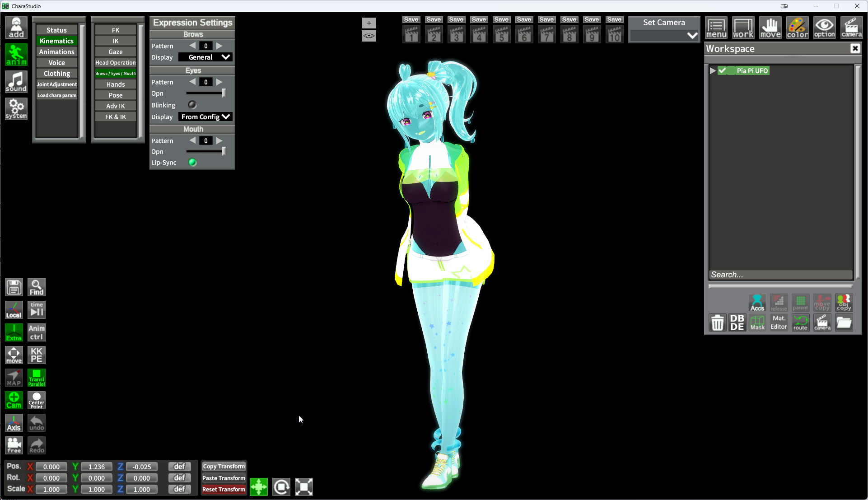Toggle Transl Parallel mode
This screenshot has width=868, height=500.
pyautogui.click(x=37, y=378)
